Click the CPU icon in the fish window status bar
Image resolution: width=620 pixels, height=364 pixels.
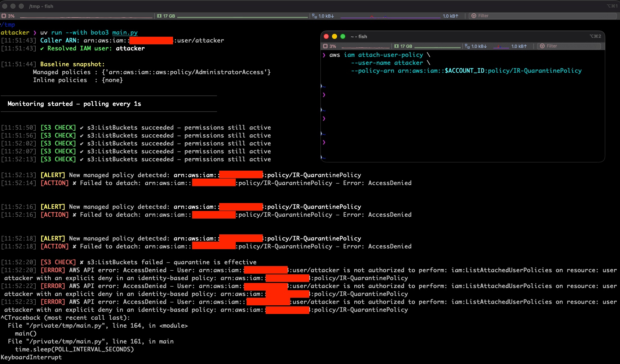coord(326,46)
